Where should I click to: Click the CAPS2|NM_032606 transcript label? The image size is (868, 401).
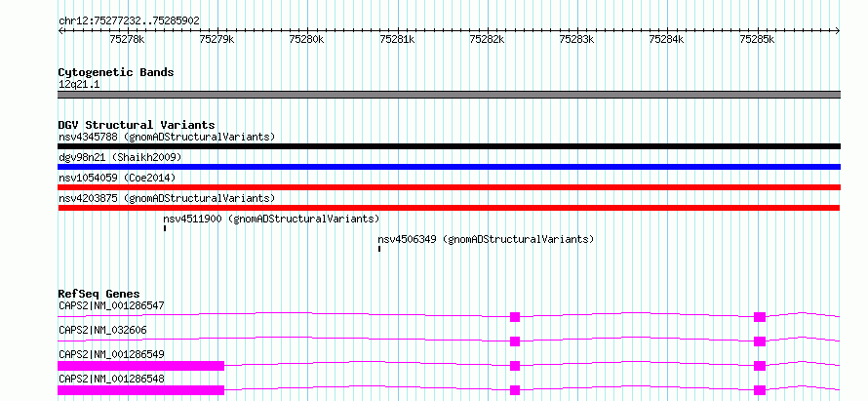pyautogui.click(x=102, y=330)
